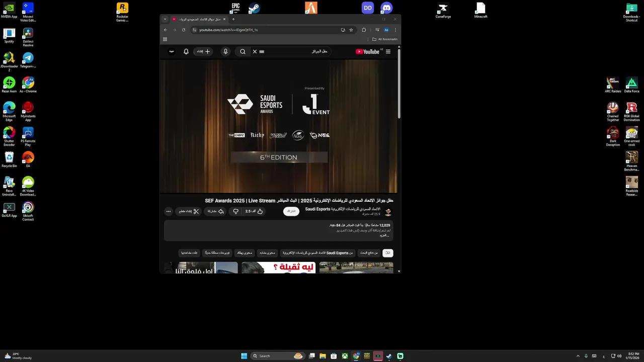Screen dimensions: 644x362
Task: Open the Chrome extensions puzzle icon
Action: pyautogui.click(x=364, y=30)
